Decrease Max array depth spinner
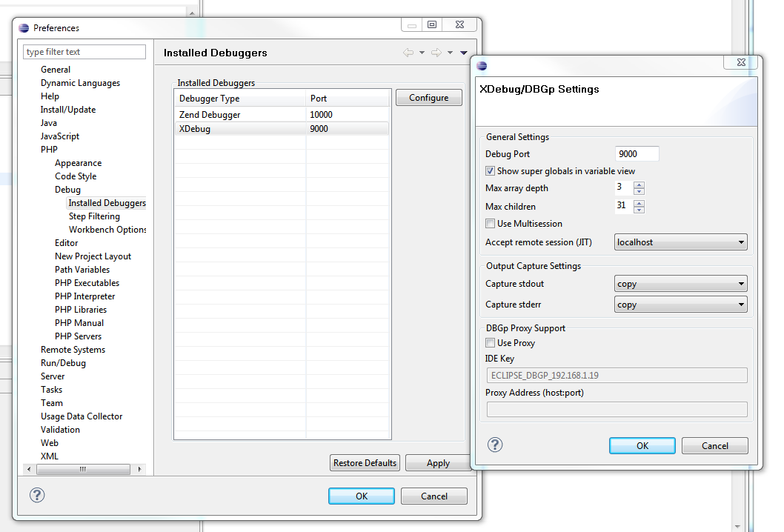The width and height of the screenshot is (784, 532). tap(639, 191)
